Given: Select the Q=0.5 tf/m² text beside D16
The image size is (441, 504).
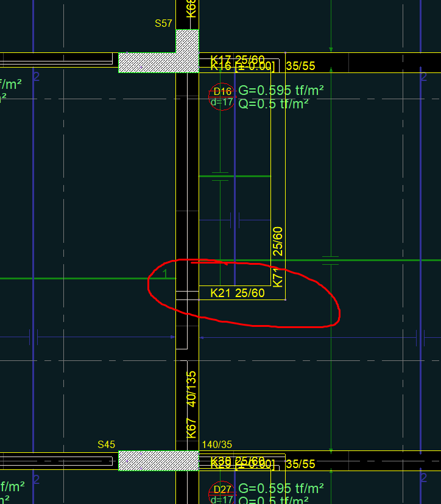Looking at the screenshot, I should (273, 103).
